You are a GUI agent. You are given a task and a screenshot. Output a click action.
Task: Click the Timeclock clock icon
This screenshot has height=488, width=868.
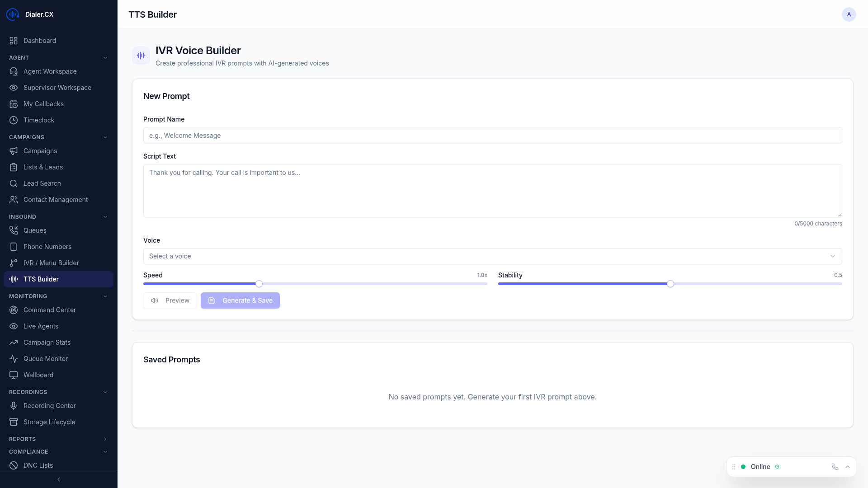click(x=14, y=120)
